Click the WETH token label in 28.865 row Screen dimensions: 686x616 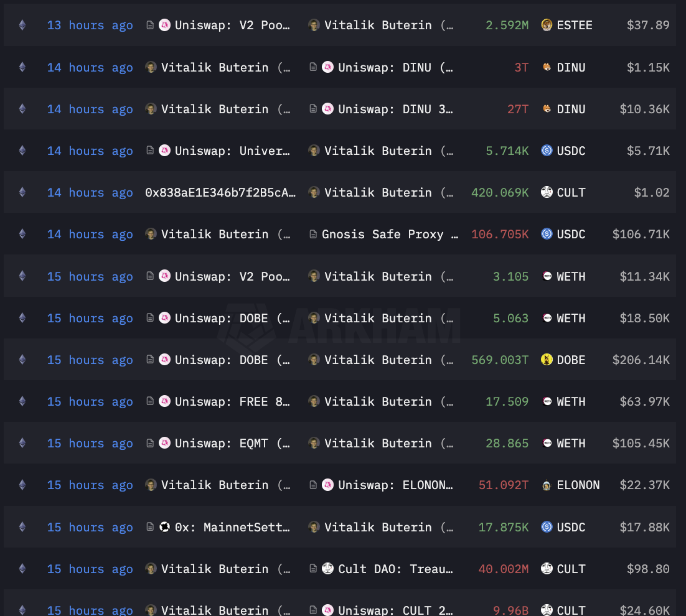pyautogui.click(x=571, y=443)
